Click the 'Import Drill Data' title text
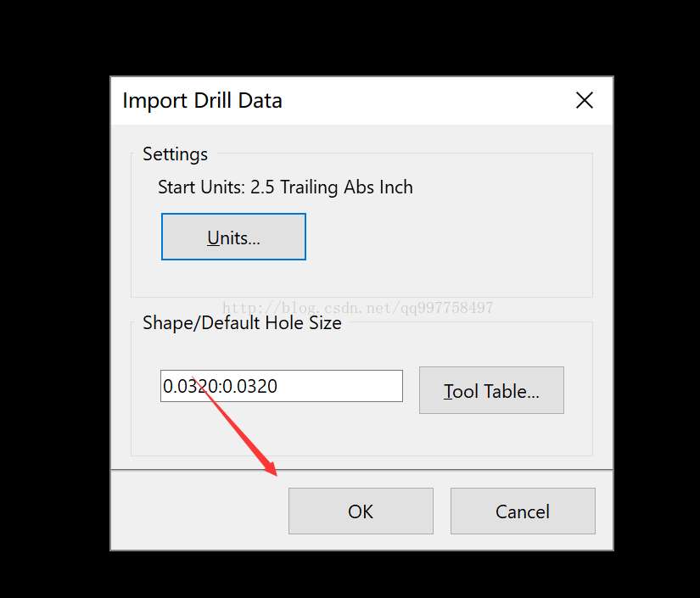The width and height of the screenshot is (700, 598). (x=202, y=101)
